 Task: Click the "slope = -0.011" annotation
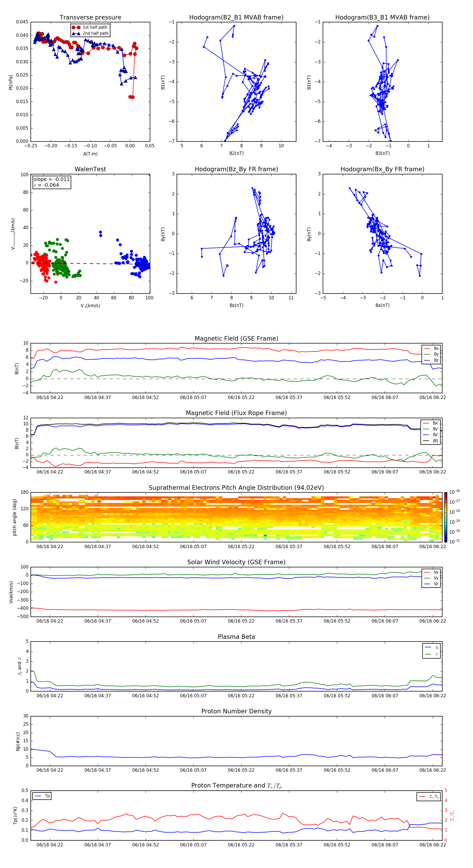coord(52,179)
